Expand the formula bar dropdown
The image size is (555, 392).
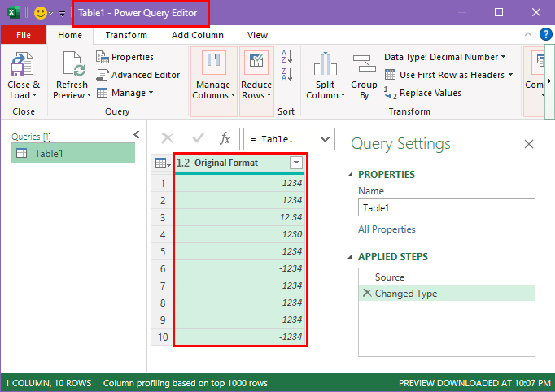325,139
